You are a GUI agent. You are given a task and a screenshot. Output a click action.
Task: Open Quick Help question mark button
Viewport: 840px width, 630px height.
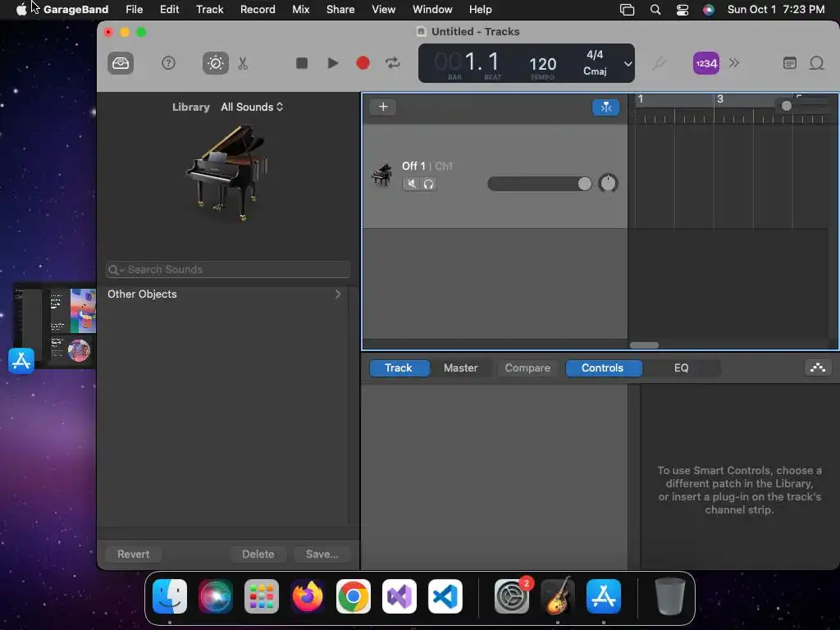click(x=168, y=63)
